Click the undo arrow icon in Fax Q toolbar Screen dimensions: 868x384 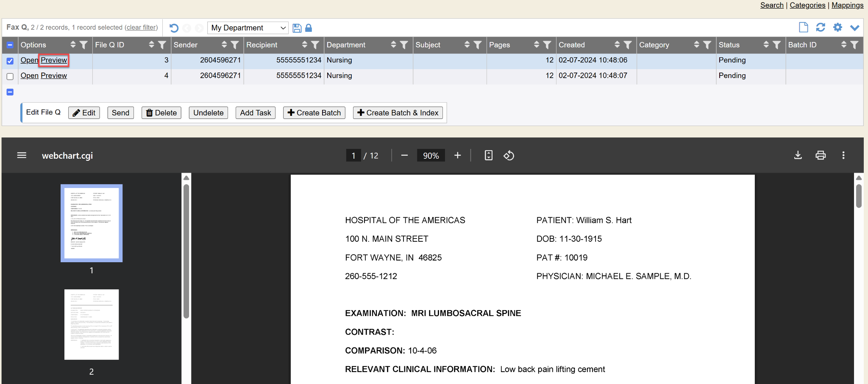[174, 28]
